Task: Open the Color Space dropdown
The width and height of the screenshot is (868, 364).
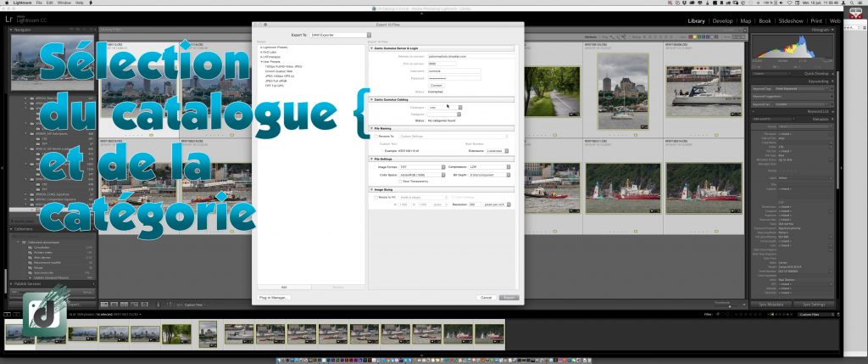Action: tap(422, 175)
